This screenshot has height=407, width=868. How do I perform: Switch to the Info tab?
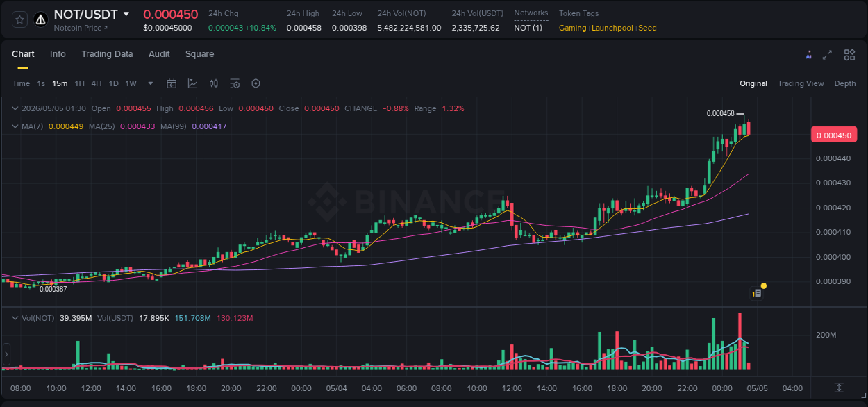pos(58,54)
